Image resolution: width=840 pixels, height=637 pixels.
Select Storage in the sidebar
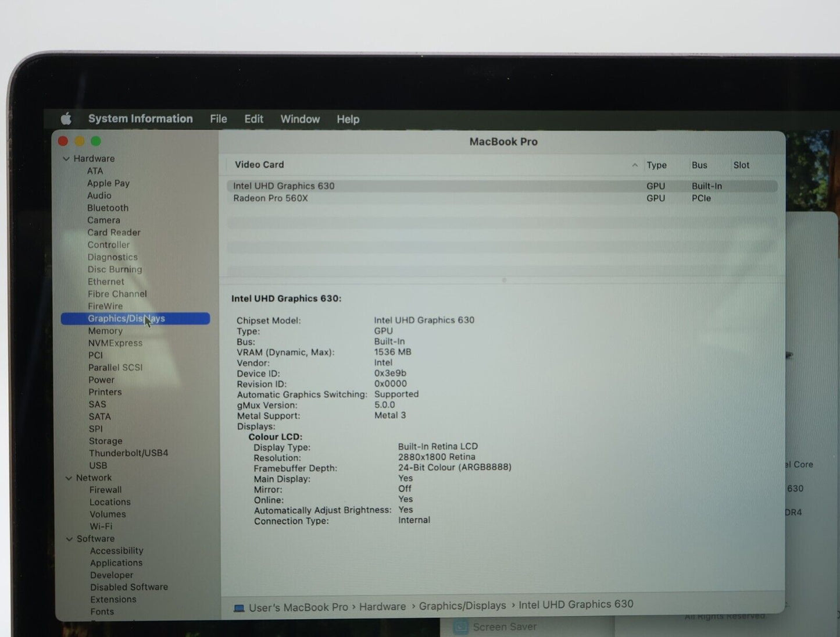click(105, 441)
